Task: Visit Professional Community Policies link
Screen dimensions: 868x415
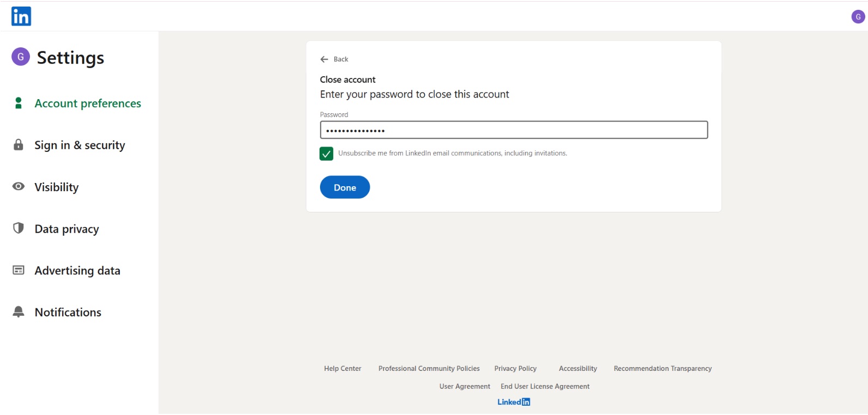Action: 429,369
